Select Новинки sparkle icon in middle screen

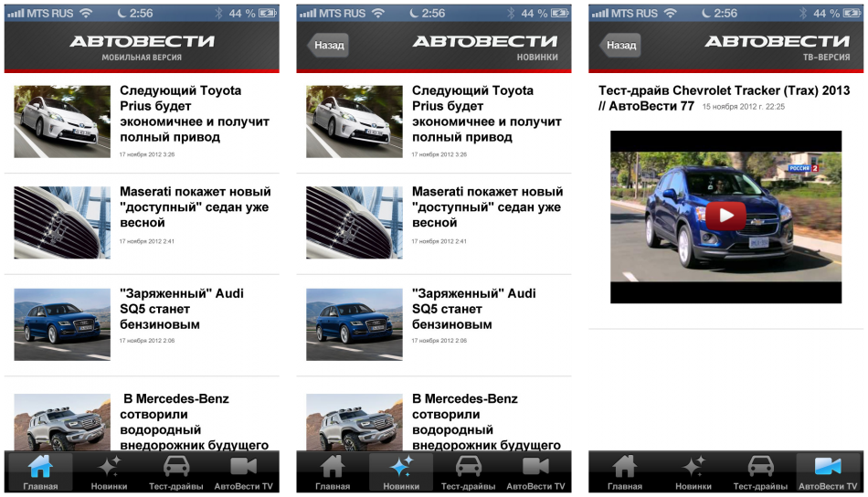(401, 467)
